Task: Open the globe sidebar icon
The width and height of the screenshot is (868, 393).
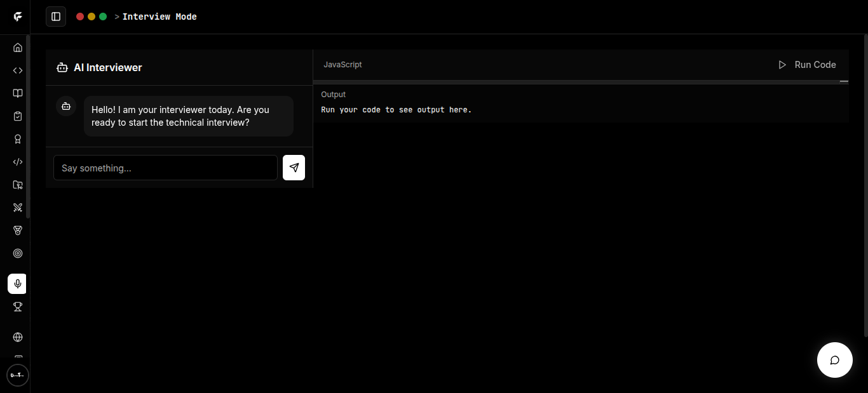Action: click(x=18, y=337)
